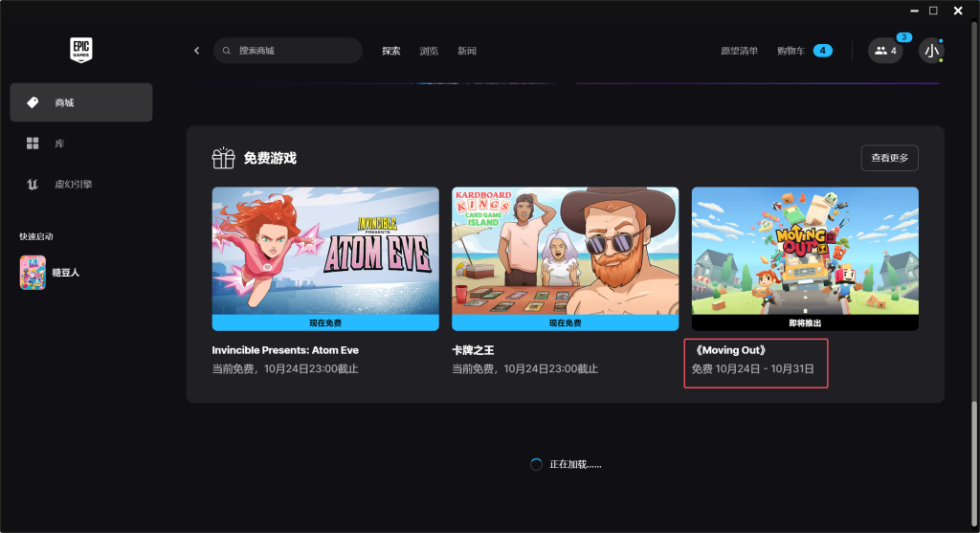980x533 pixels.
Task: Click 现在免费 banner under Atom Eve
Action: coord(325,323)
